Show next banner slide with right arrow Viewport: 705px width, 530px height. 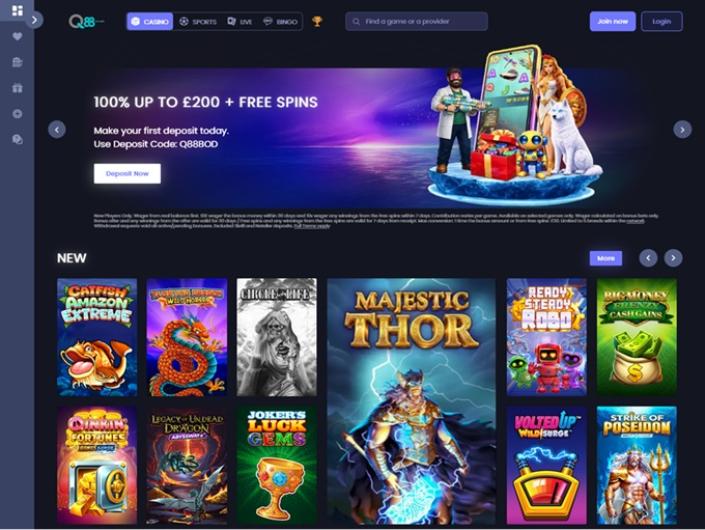(x=682, y=129)
